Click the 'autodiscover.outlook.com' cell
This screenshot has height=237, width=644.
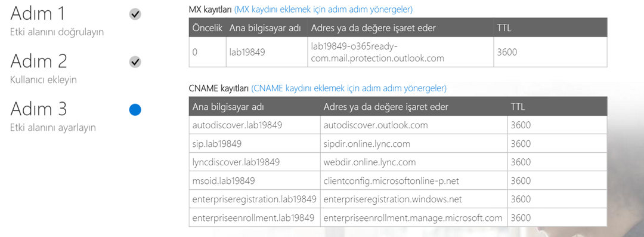(414, 125)
